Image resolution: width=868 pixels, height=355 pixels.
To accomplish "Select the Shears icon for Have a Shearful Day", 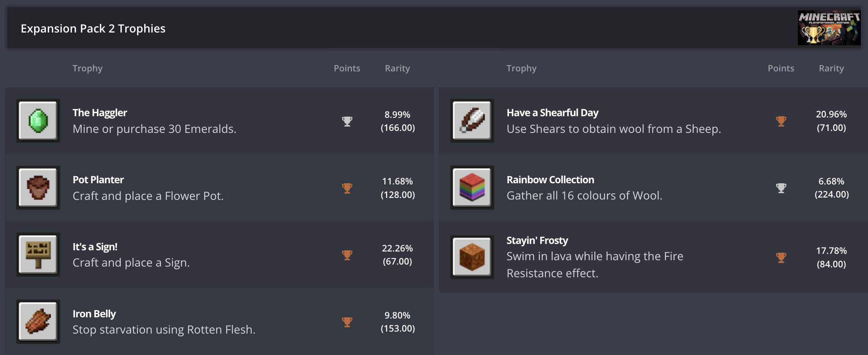I will (x=472, y=121).
